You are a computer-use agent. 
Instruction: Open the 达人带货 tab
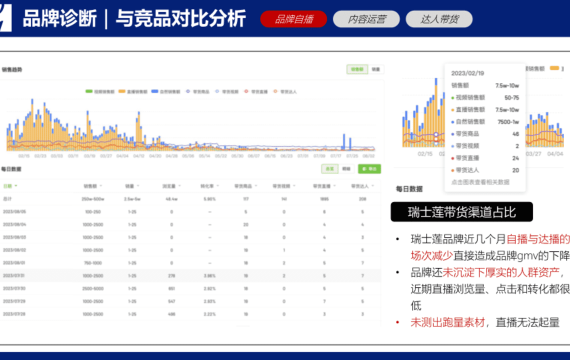click(x=439, y=19)
